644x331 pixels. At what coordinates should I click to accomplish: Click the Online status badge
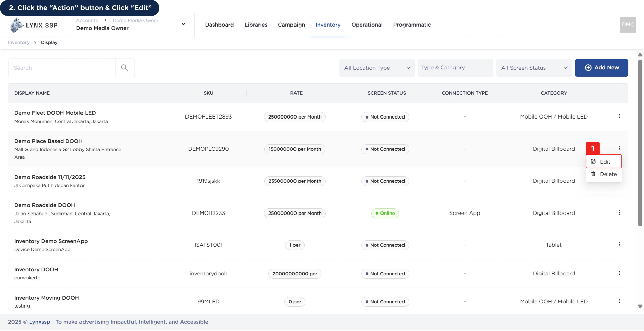385,213
